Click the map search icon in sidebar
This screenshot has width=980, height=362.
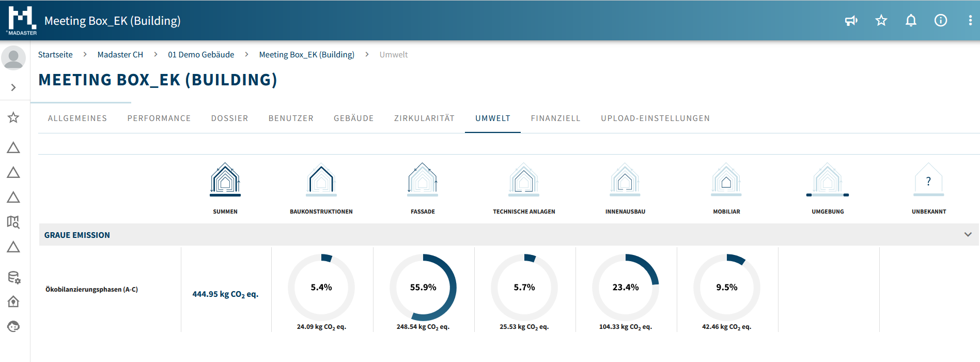click(13, 222)
